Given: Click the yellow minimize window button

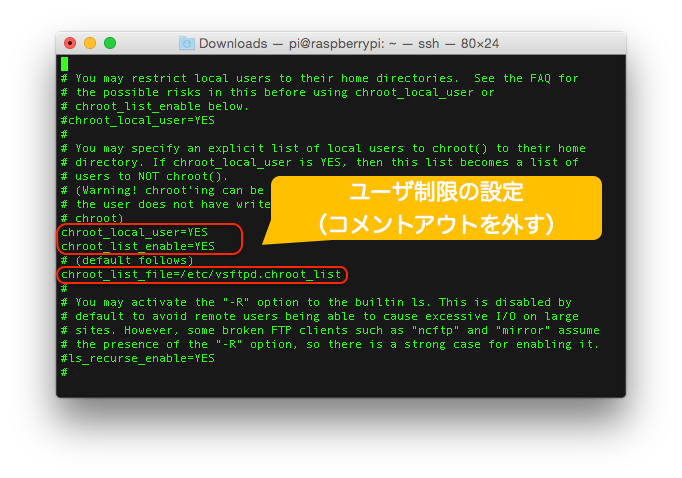Looking at the screenshot, I should click(90, 43).
